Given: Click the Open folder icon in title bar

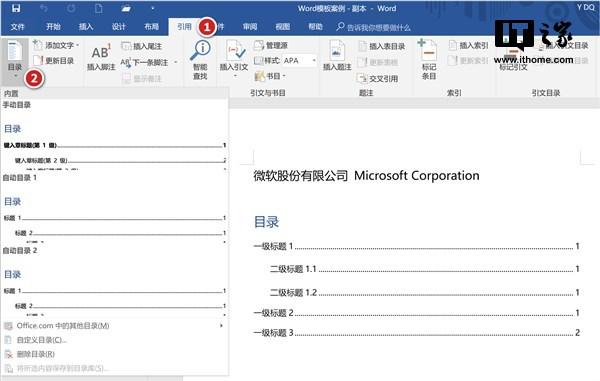Looking at the screenshot, I should (x=126, y=8).
